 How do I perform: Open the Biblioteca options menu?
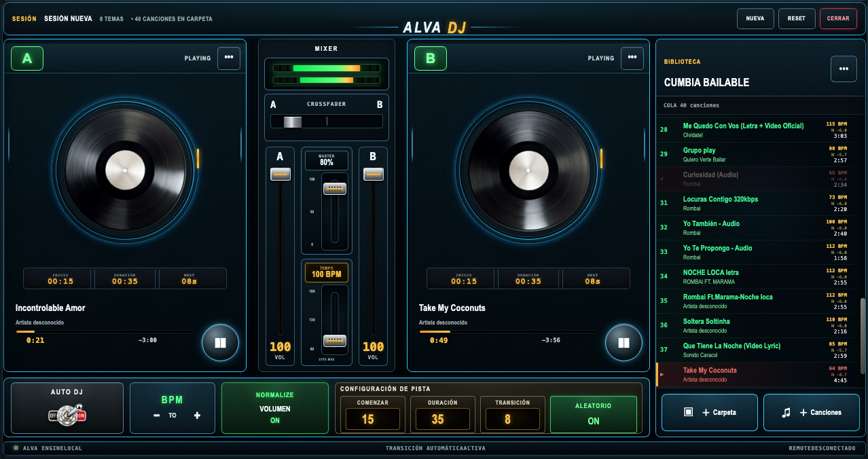[x=844, y=69]
